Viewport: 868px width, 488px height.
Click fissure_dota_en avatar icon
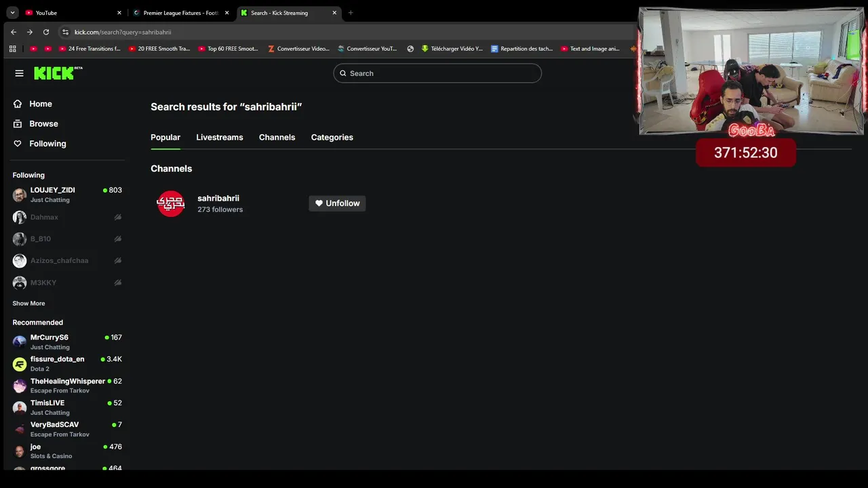click(x=20, y=364)
